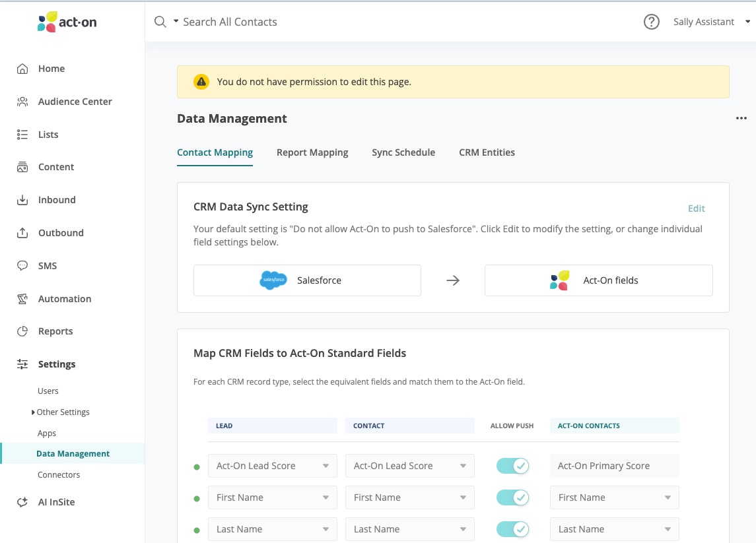
Task: Open Content in the sidebar
Action: (56, 167)
